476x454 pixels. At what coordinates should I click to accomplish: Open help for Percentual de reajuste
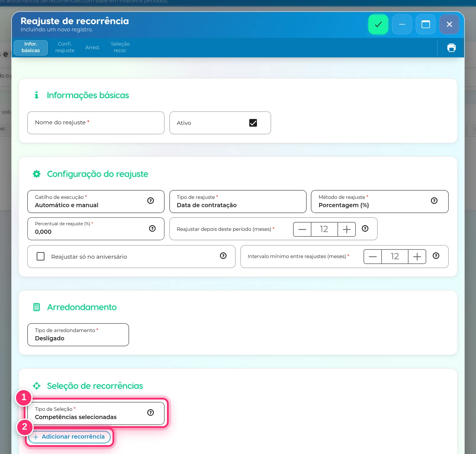point(152,228)
